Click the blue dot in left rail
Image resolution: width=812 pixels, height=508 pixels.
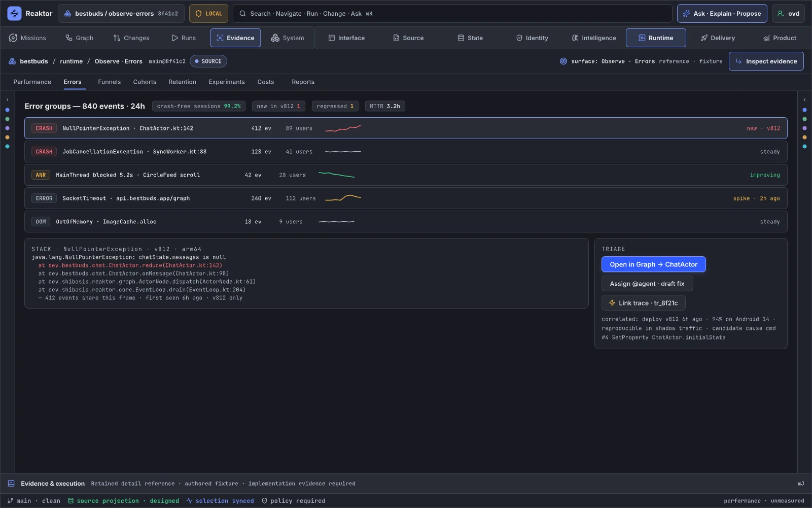(x=7, y=110)
